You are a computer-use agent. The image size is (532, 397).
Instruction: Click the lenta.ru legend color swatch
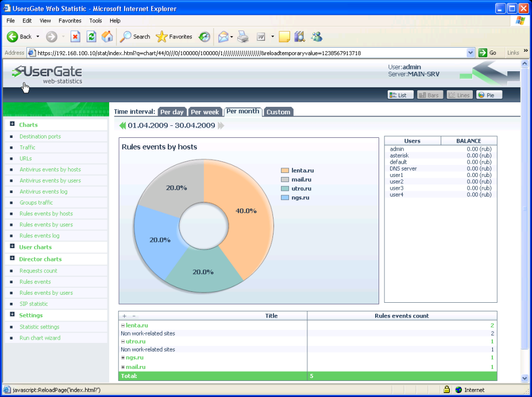(x=284, y=171)
